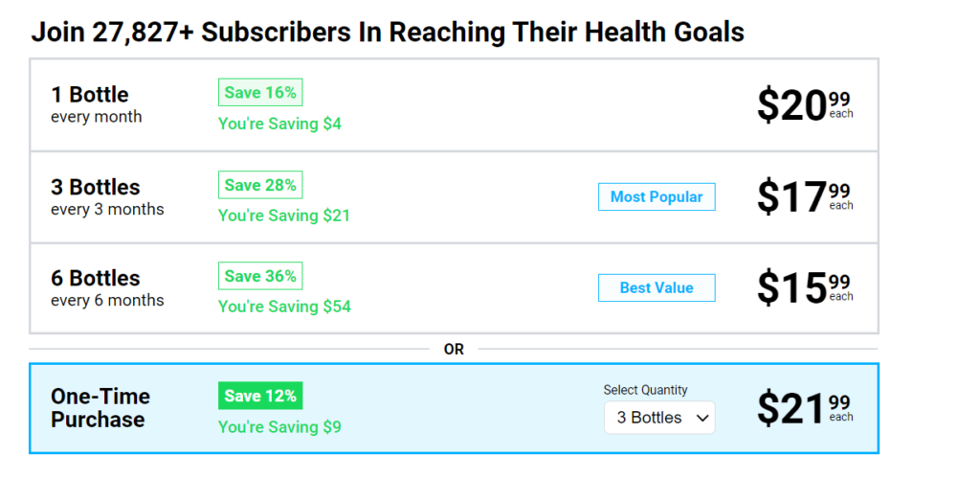Viewport: 980px width, 479px height.
Task: Click the You're Saving $21 text
Action: tap(284, 216)
